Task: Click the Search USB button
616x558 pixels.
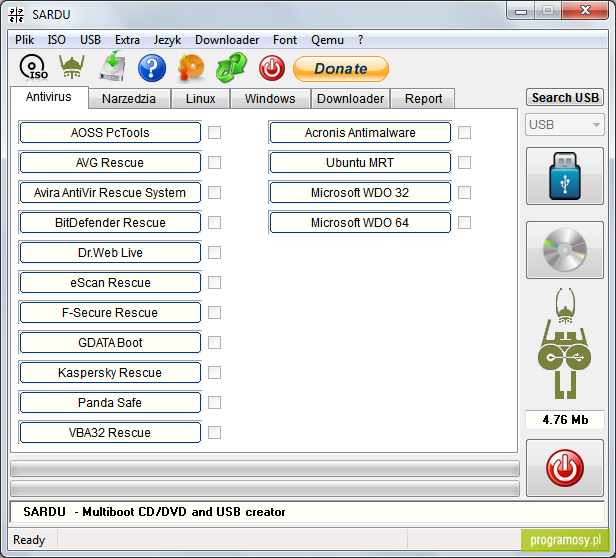Action: pyautogui.click(x=565, y=97)
